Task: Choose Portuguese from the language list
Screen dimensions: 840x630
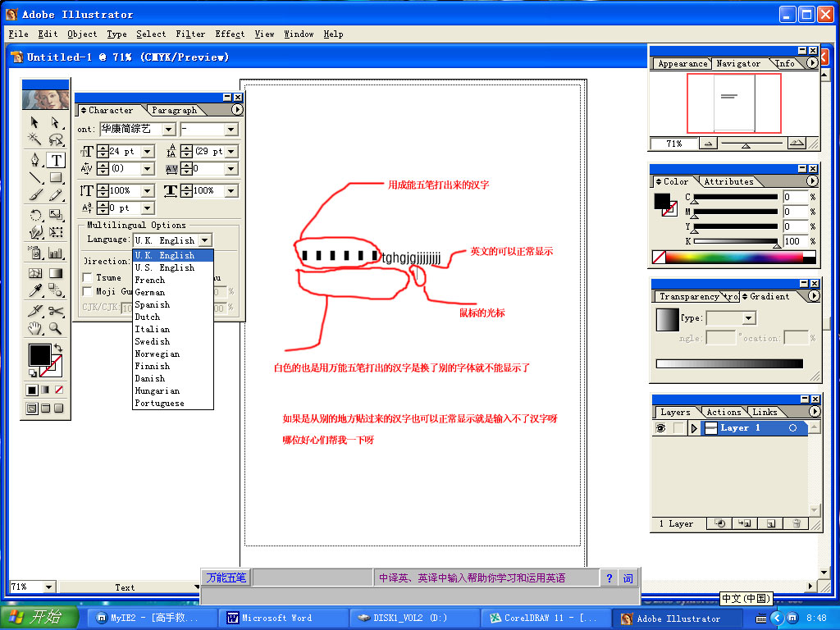Action: (x=172, y=404)
